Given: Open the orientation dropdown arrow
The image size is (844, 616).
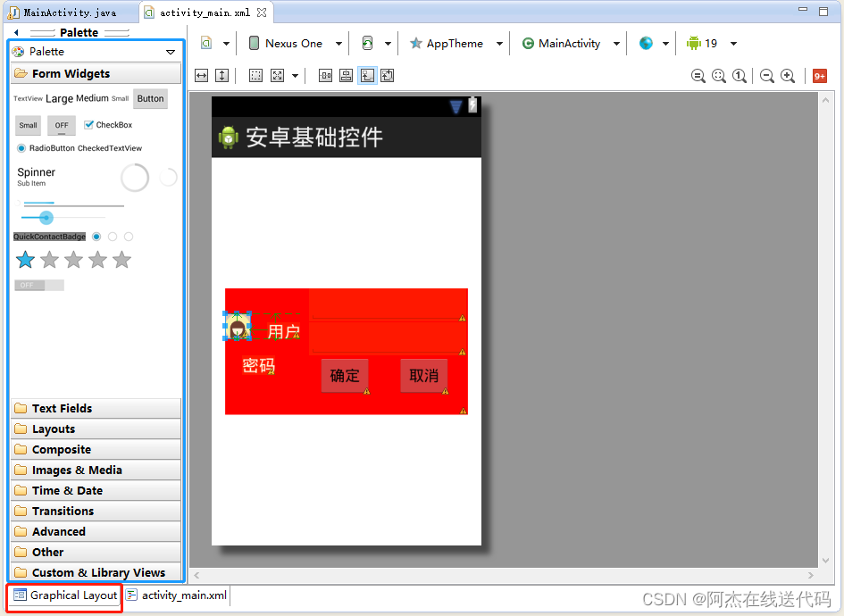Looking at the screenshot, I should point(388,44).
